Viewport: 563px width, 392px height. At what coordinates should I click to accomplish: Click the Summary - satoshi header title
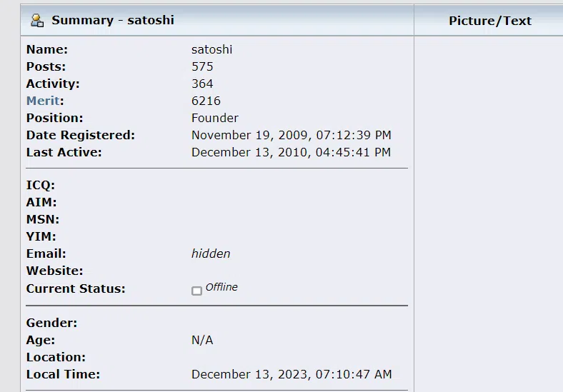coord(113,20)
